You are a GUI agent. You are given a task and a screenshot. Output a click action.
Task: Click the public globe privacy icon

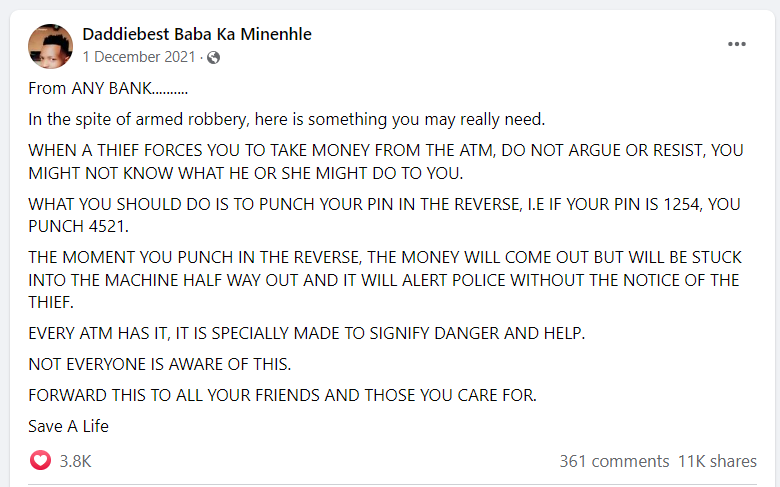tap(213, 58)
